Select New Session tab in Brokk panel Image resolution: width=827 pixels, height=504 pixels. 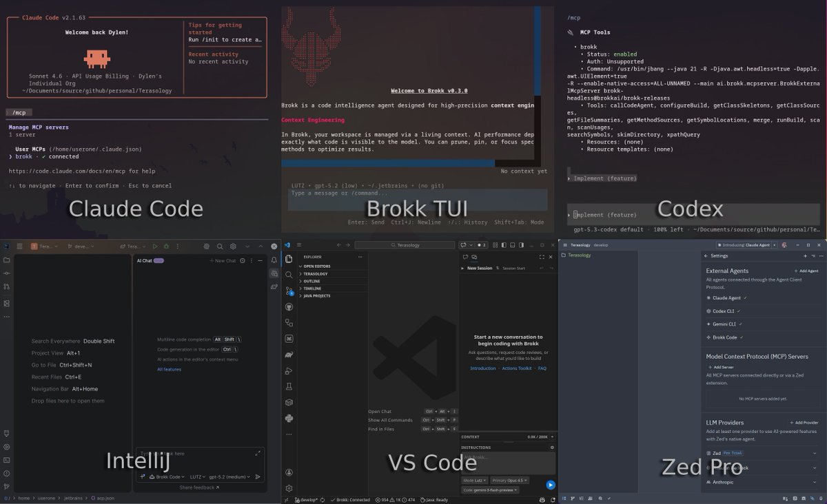point(480,268)
